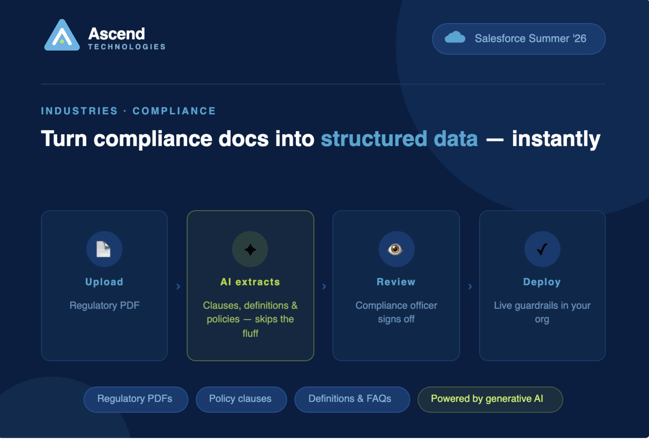The image size is (649, 439).
Task: Select the Definitions & FAQs pill
Action: point(351,399)
